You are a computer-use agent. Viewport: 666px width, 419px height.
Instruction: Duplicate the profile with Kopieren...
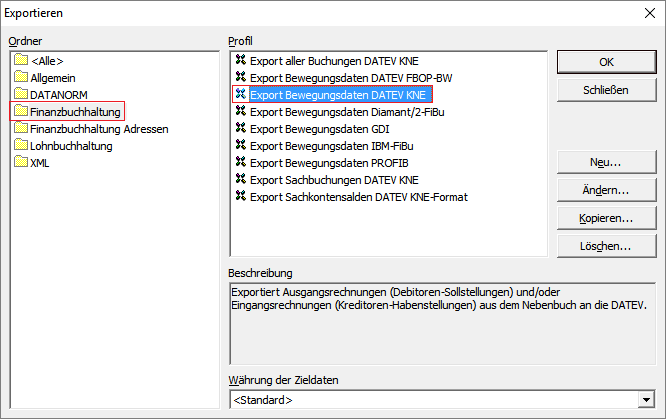coord(607,218)
